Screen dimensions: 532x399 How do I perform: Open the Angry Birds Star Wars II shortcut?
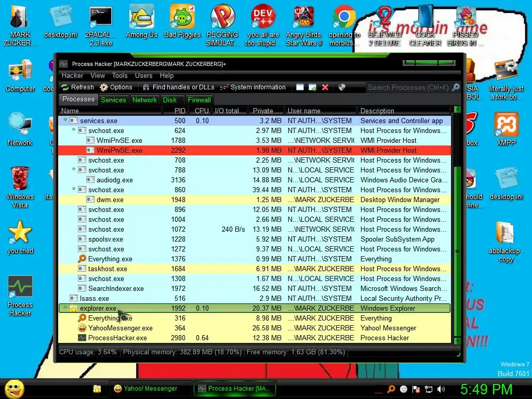pyautogui.click(x=303, y=26)
